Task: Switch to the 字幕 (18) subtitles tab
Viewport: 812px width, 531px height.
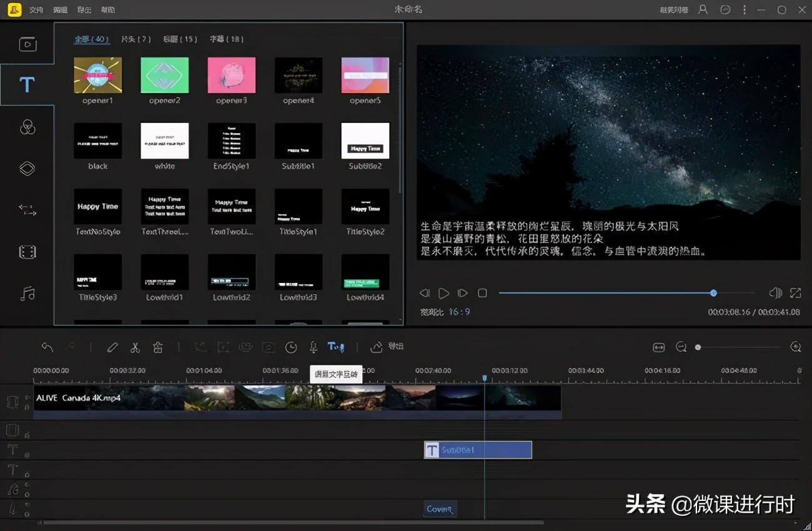Action: point(225,39)
